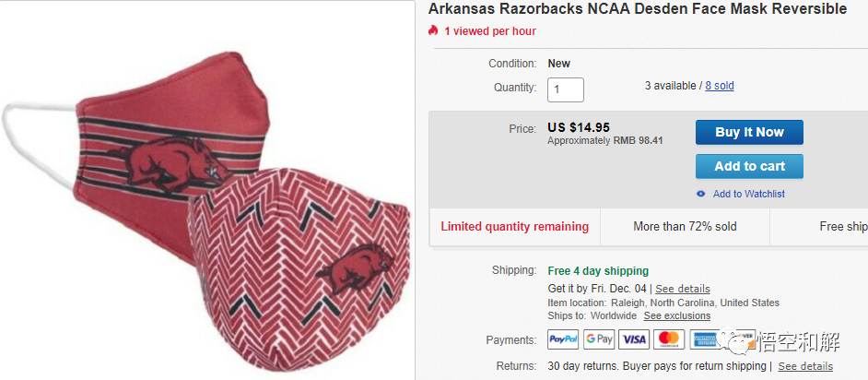Click the Google Pay payment icon
Viewport: 868px width, 380px height.
599,339
